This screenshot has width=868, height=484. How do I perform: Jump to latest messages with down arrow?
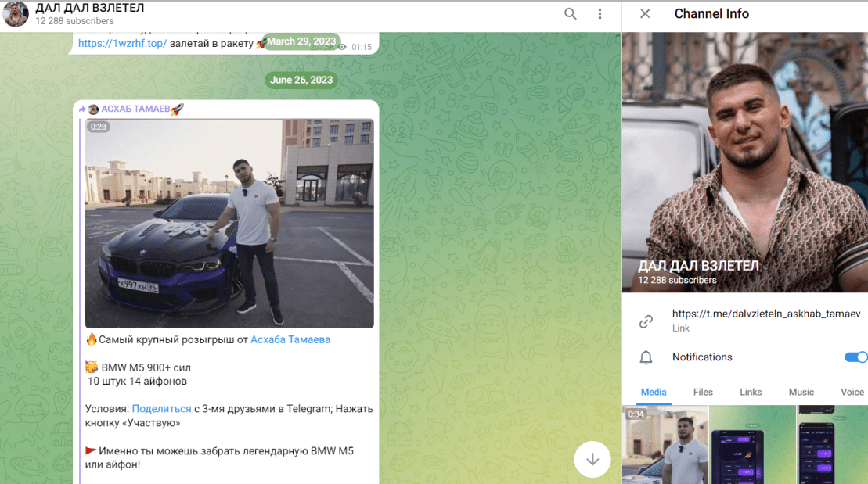(592, 459)
